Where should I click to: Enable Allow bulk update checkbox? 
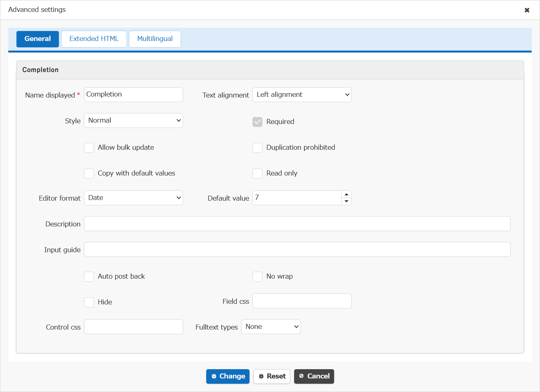(89, 147)
